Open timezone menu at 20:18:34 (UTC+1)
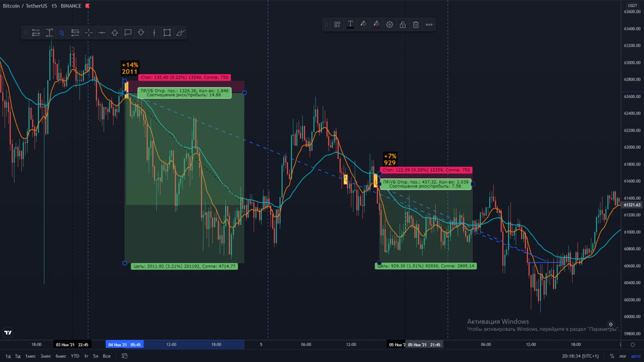Image resolution: width=644 pixels, height=362 pixels. (x=580, y=356)
